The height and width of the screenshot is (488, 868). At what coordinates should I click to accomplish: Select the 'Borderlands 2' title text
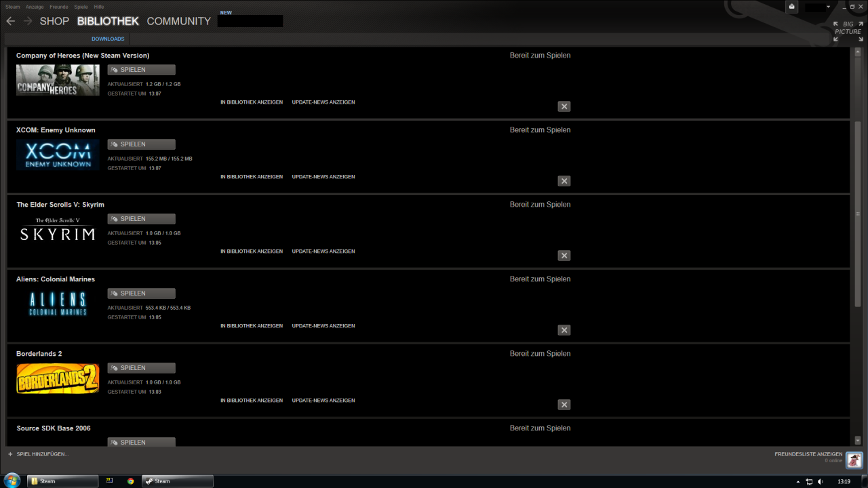coord(39,354)
